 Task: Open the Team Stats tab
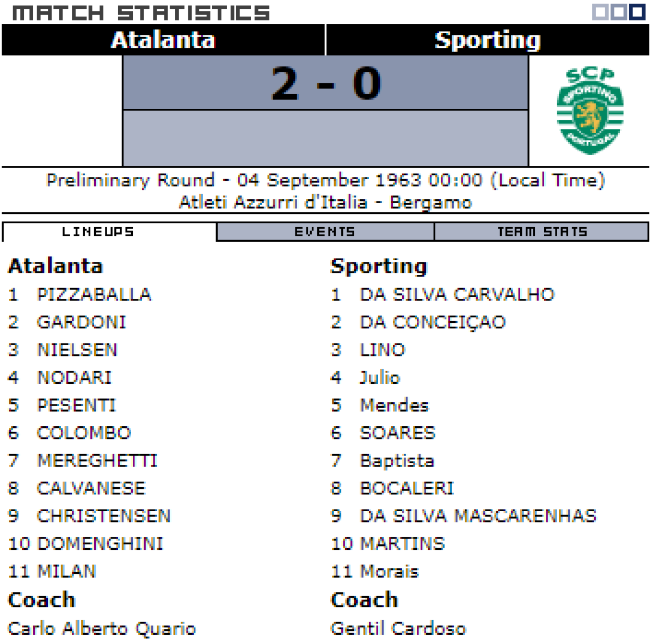click(542, 232)
